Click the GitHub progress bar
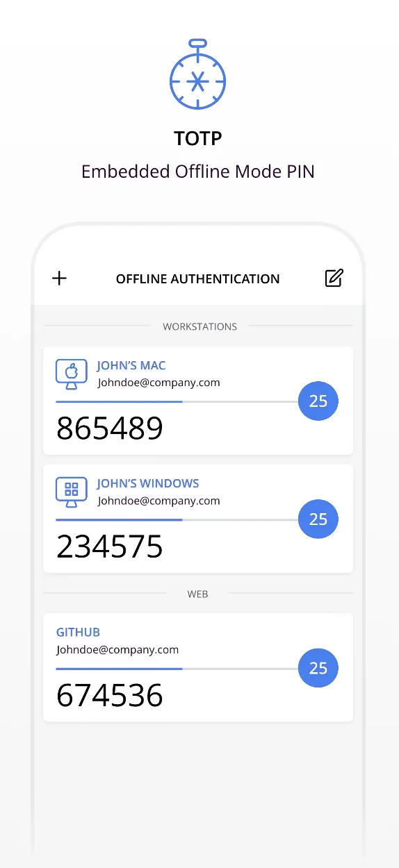399x868 pixels. 177,669
